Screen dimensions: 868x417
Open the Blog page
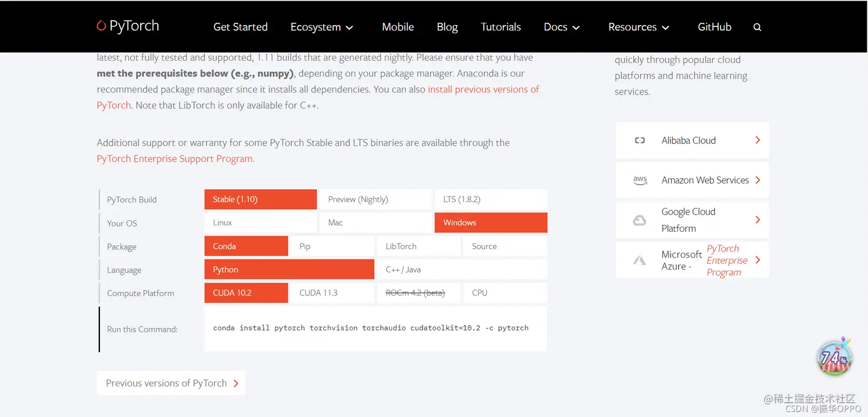coord(447,27)
